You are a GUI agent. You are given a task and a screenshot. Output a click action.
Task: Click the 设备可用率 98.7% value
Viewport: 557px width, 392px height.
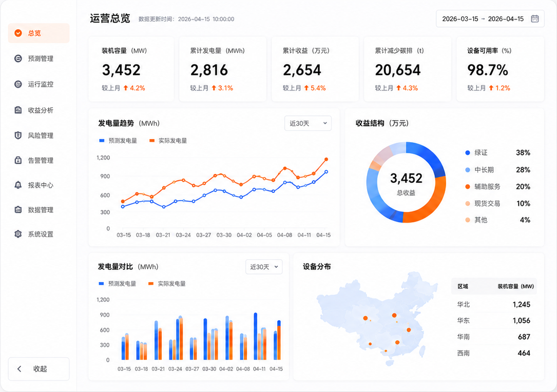coord(488,70)
